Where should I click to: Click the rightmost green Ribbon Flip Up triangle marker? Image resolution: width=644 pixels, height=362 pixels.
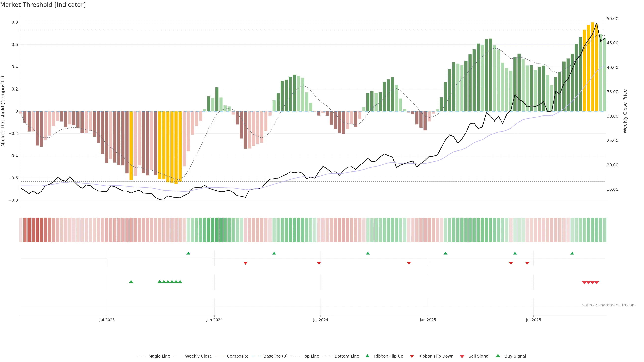572,253
